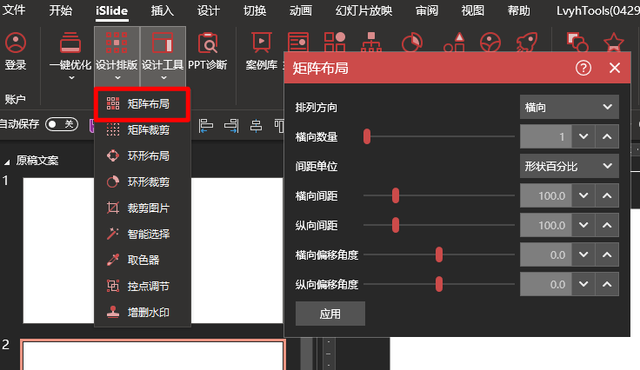Decrease the 纵向间距 value

tap(584, 225)
